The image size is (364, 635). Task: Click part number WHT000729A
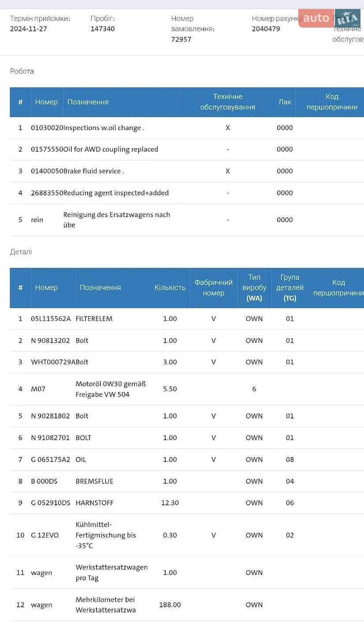point(53,362)
